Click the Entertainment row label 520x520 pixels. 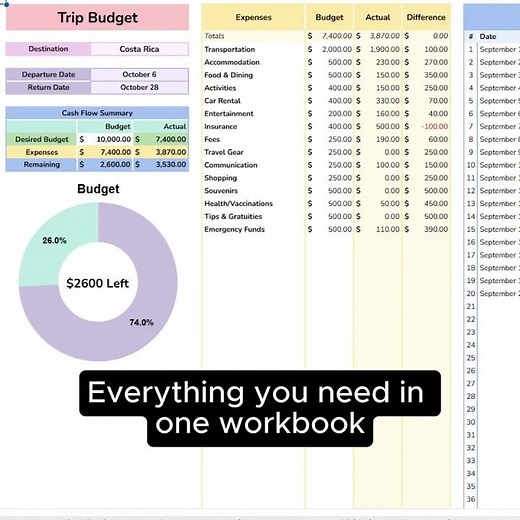[229, 114]
